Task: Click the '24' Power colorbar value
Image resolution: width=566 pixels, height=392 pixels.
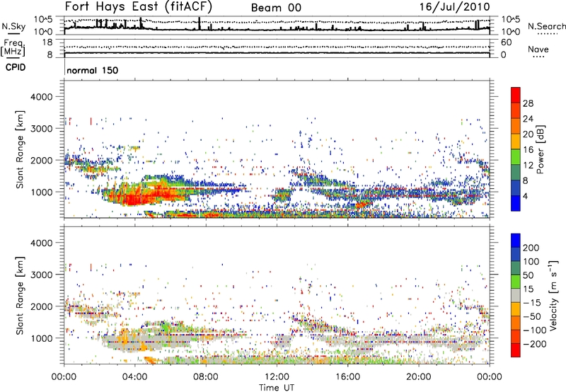Action: coord(528,119)
